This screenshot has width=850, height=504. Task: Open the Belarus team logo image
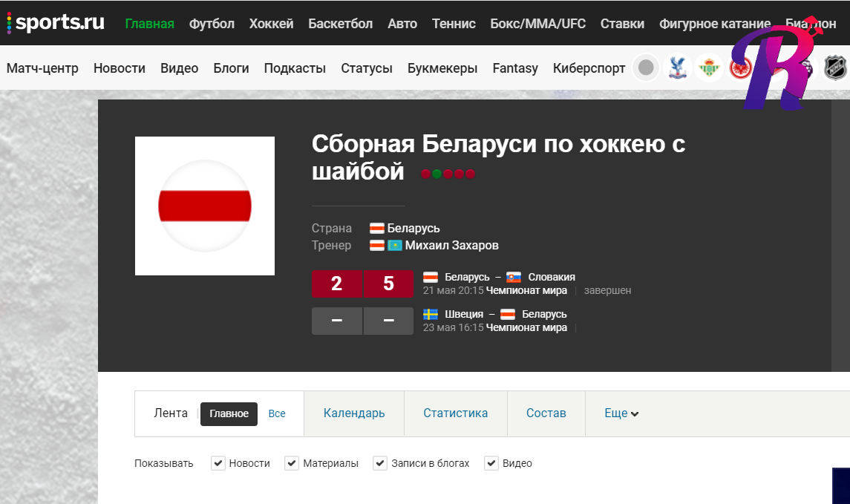(x=205, y=206)
